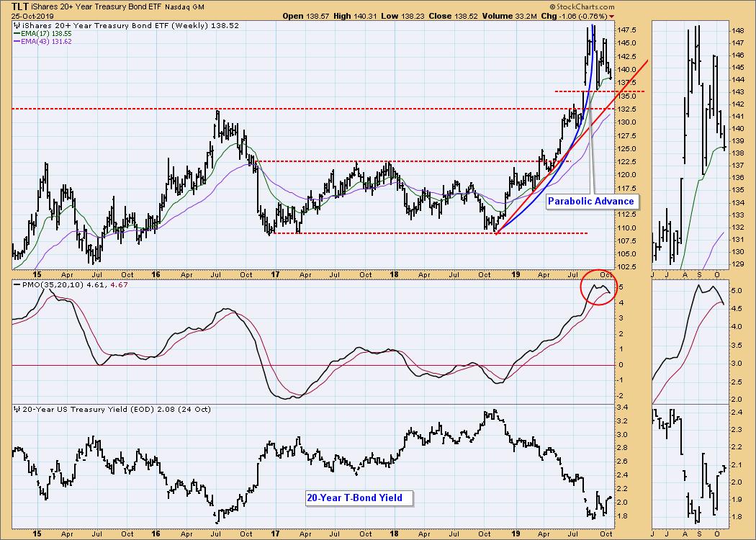Click 4.5 on the zoom panel PMO axis
The image size is (756, 540).
(737, 309)
